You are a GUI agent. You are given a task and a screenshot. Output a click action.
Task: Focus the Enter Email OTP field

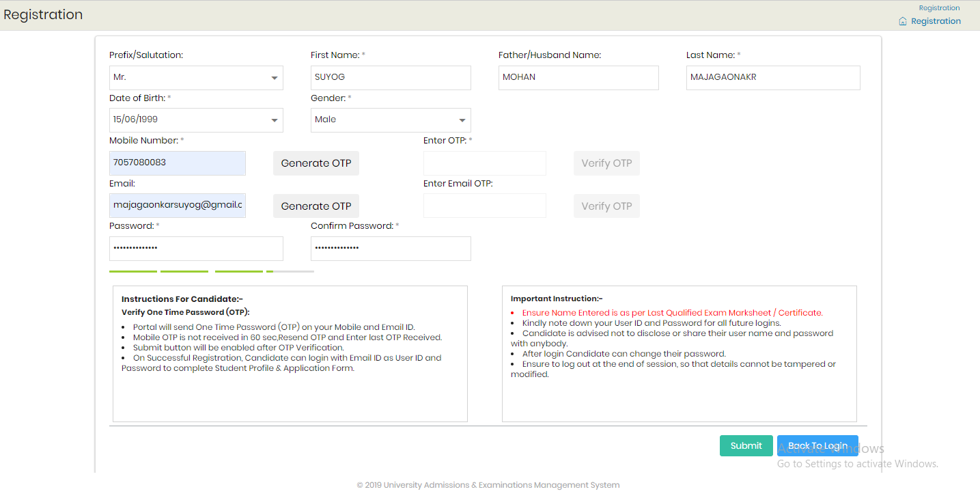[485, 206]
